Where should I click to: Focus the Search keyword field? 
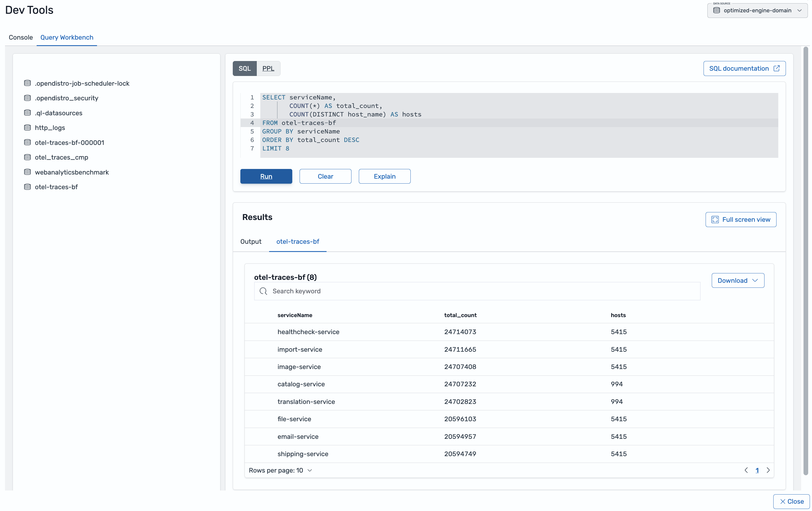tap(477, 291)
